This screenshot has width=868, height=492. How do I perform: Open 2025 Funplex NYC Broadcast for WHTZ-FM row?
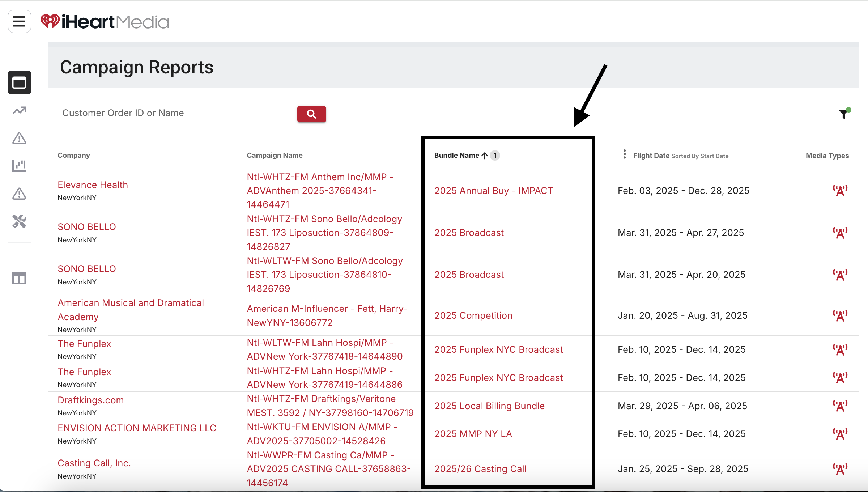point(499,378)
